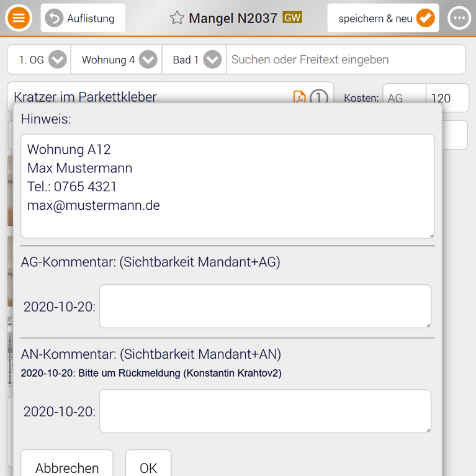Click the Kratzer im Parkettkleber title field

(149, 96)
